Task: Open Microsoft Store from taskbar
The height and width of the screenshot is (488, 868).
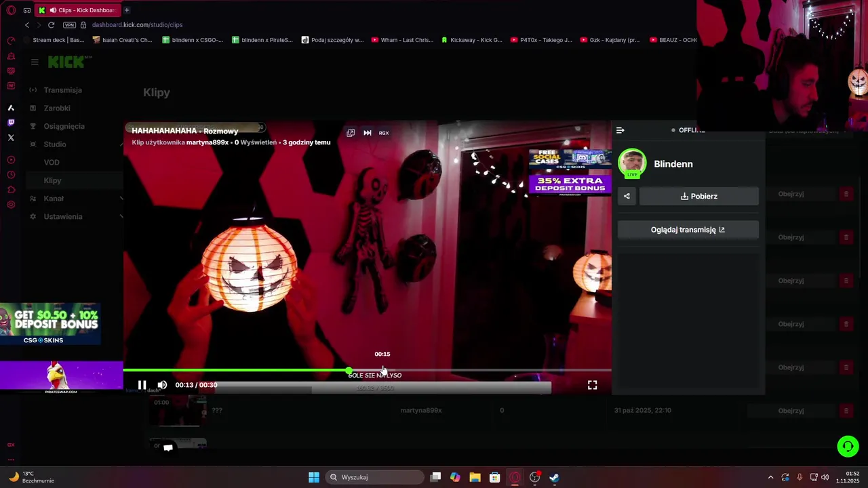Action: (495, 477)
